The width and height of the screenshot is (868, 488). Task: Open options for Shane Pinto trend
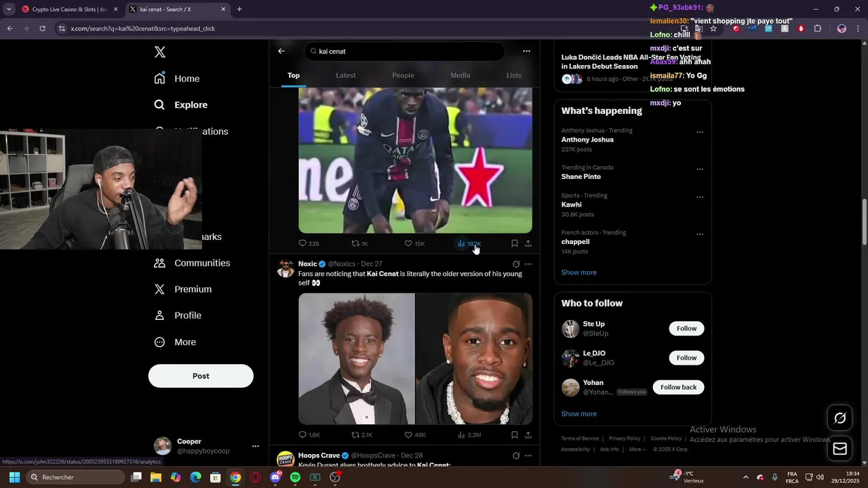pos(700,169)
